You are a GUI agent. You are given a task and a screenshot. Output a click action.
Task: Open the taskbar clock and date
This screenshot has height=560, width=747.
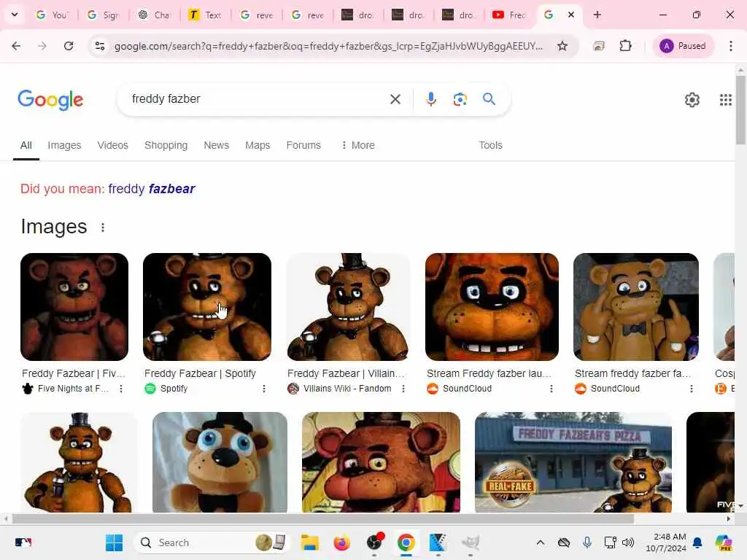click(666, 542)
